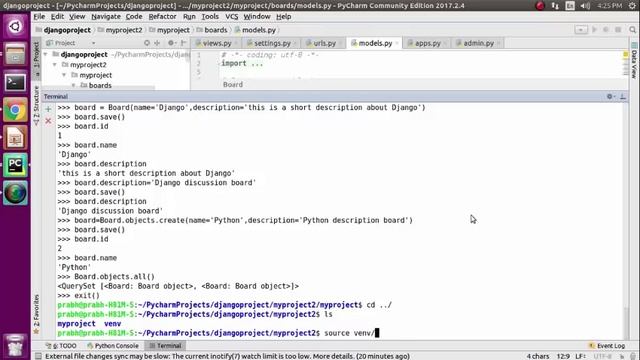The width and height of the screenshot is (640, 360).
Task: Toggle the Favorites side tool window
Action: (36, 314)
